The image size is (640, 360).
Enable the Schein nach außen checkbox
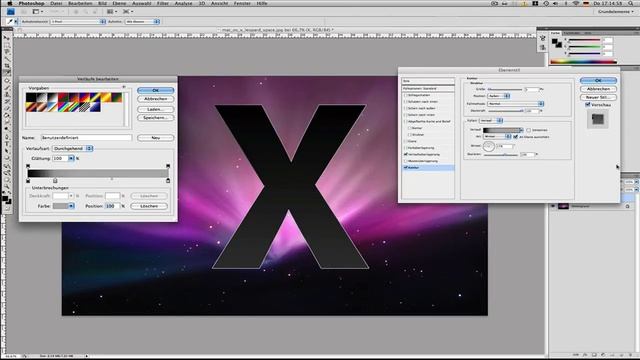[x=406, y=108]
